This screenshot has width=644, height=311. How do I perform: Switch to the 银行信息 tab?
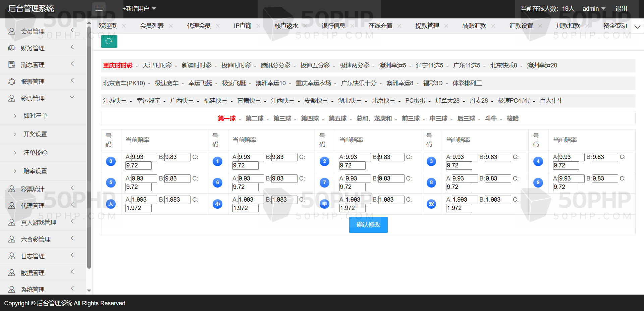[x=333, y=26]
